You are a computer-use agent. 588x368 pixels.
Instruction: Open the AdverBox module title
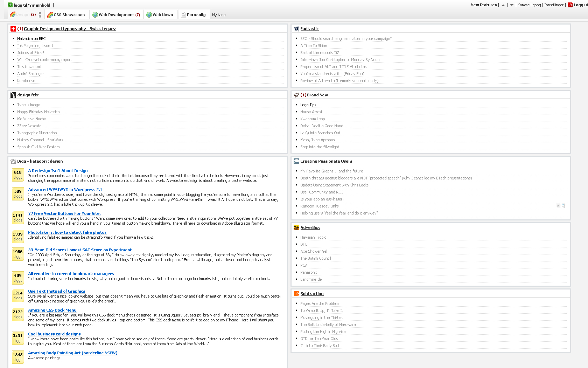tap(310, 227)
